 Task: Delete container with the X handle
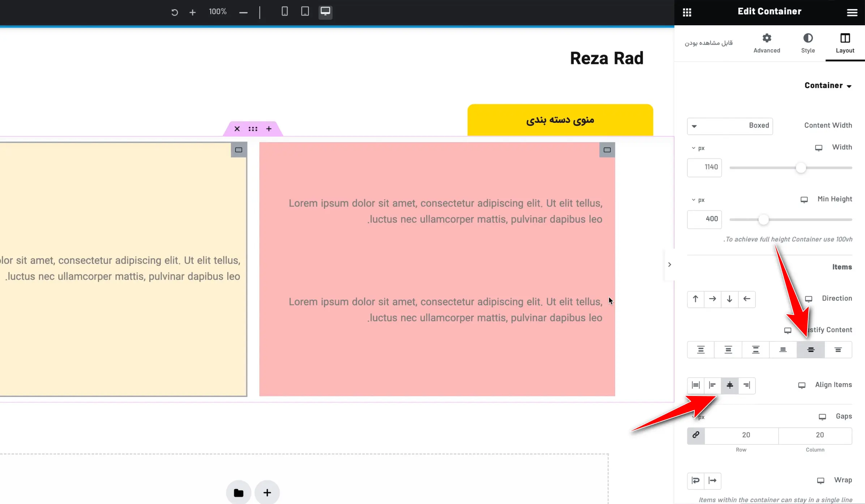237,129
